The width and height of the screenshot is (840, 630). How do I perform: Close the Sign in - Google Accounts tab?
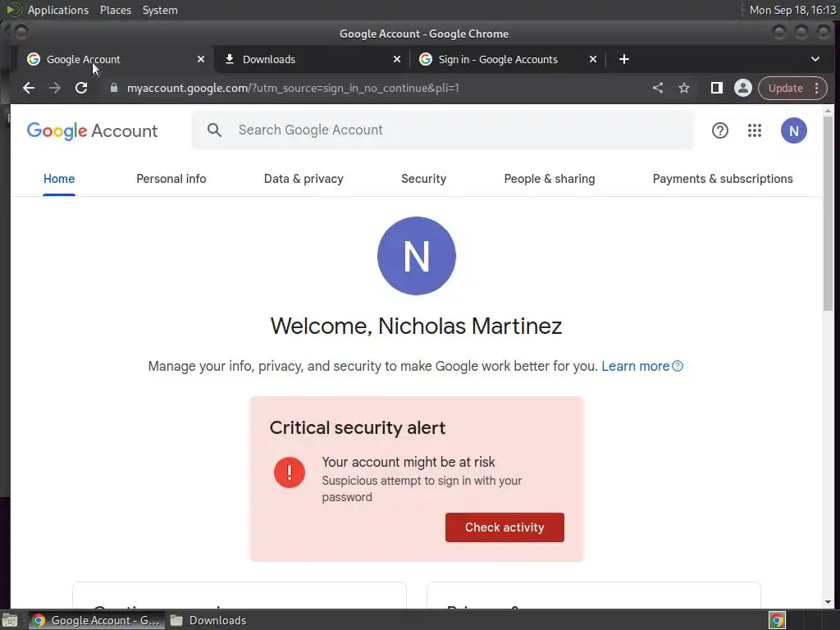pyautogui.click(x=593, y=59)
